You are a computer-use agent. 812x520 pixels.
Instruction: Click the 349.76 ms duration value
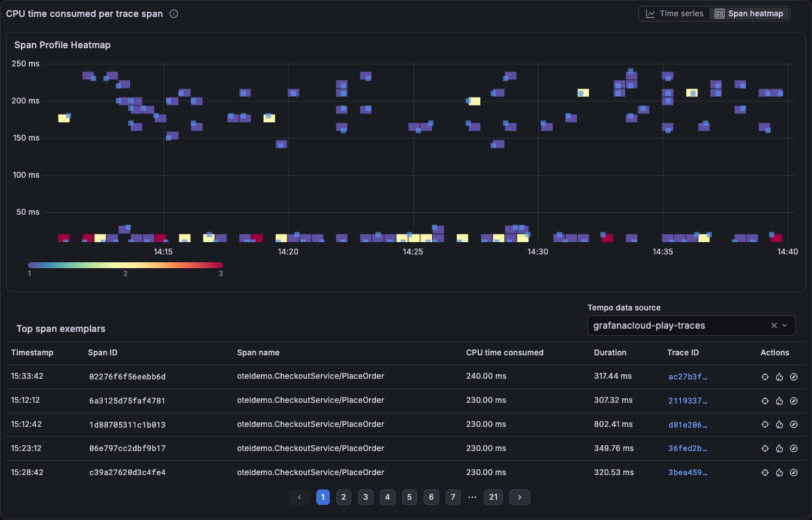tap(613, 448)
